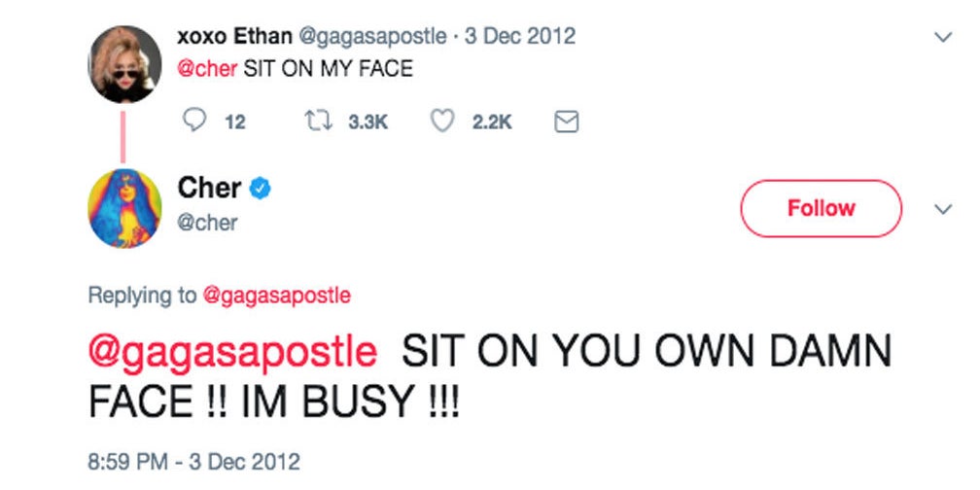The width and height of the screenshot is (980, 490).
Task: Expand the chevron menu on Ethan's tweet
Action: click(940, 37)
